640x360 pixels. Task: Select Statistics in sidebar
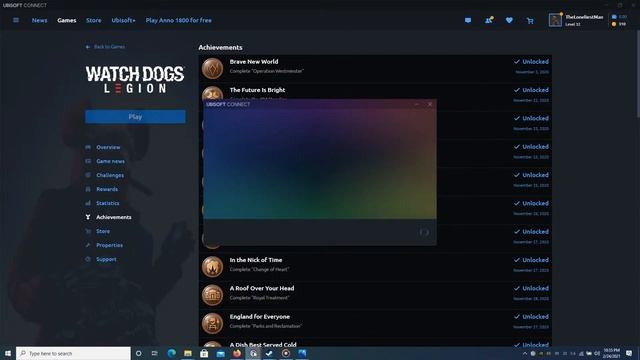(108, 203)
